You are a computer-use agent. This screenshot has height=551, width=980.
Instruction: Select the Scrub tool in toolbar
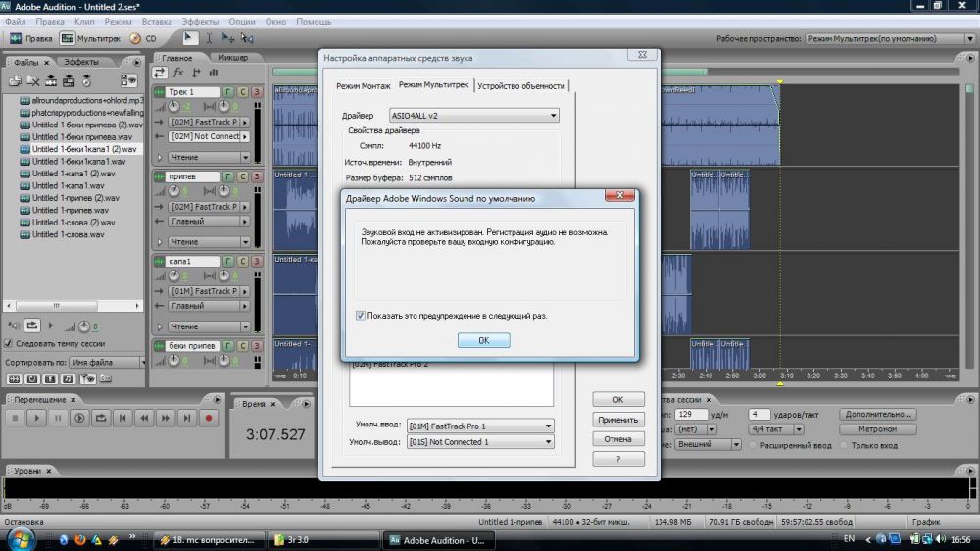pos(248,38)
